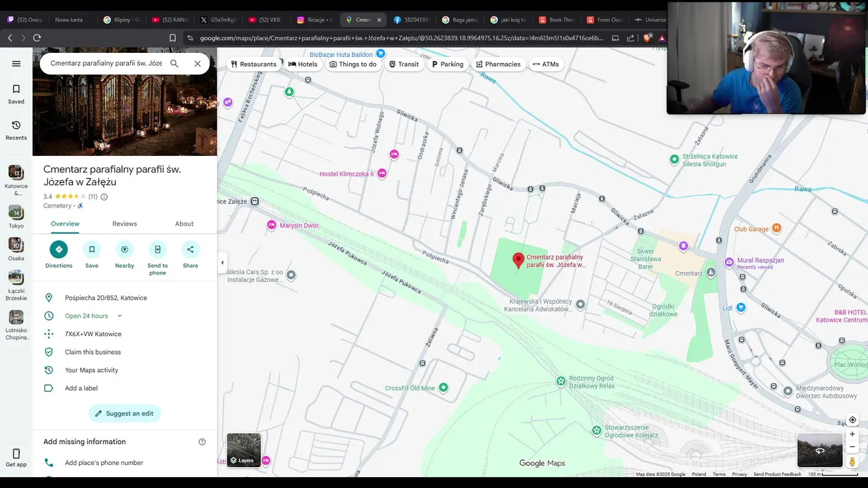Click the CrossFit Old Mine marker
This screenshot has width=868, height=488.
[x=443, y=388]
